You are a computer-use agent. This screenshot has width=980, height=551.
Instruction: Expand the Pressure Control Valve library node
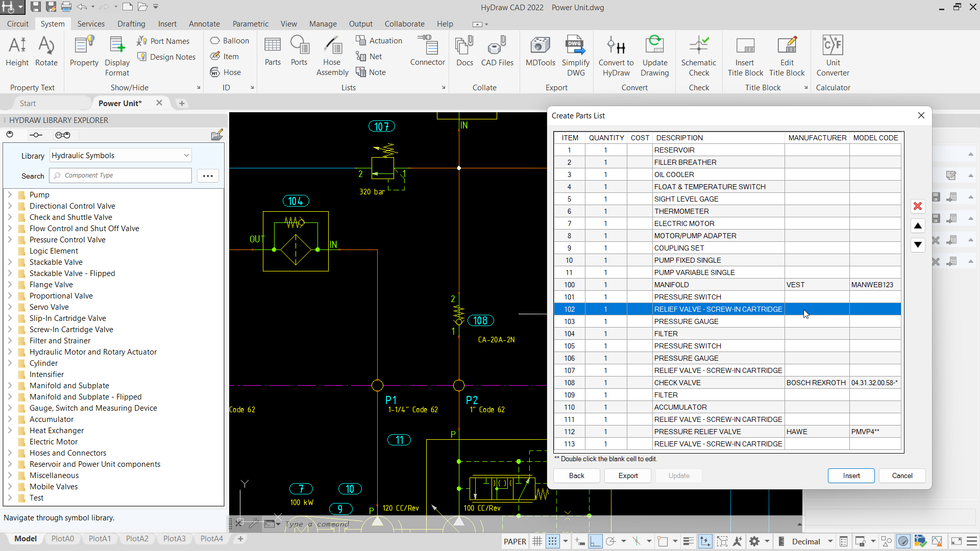tap(9, 240)
